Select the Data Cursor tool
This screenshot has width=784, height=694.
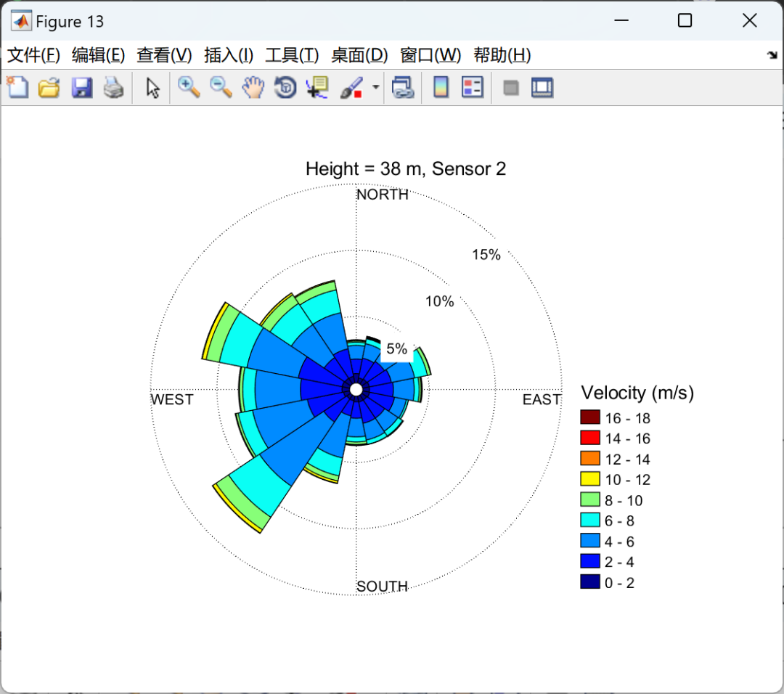[x=317, y=88]
